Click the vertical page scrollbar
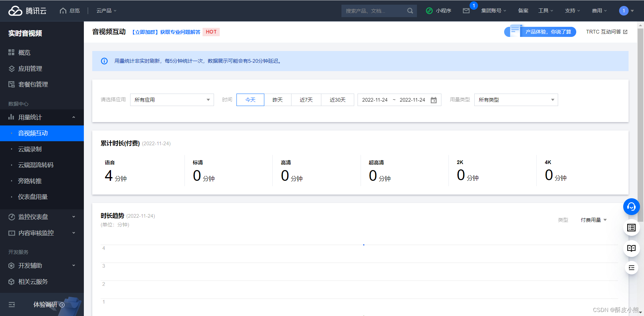Image resolution: width=644 pixels, height=316 pixels. 640,125
